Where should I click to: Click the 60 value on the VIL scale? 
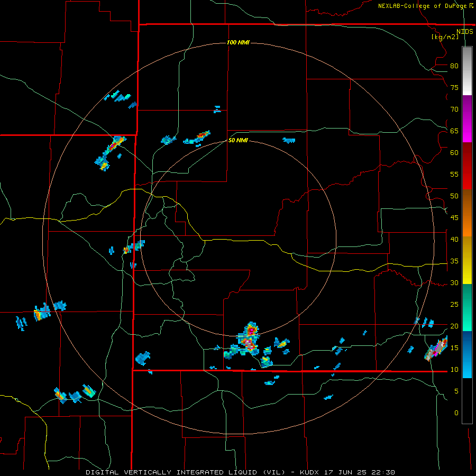pyautogui.click(x=454, y=153)
